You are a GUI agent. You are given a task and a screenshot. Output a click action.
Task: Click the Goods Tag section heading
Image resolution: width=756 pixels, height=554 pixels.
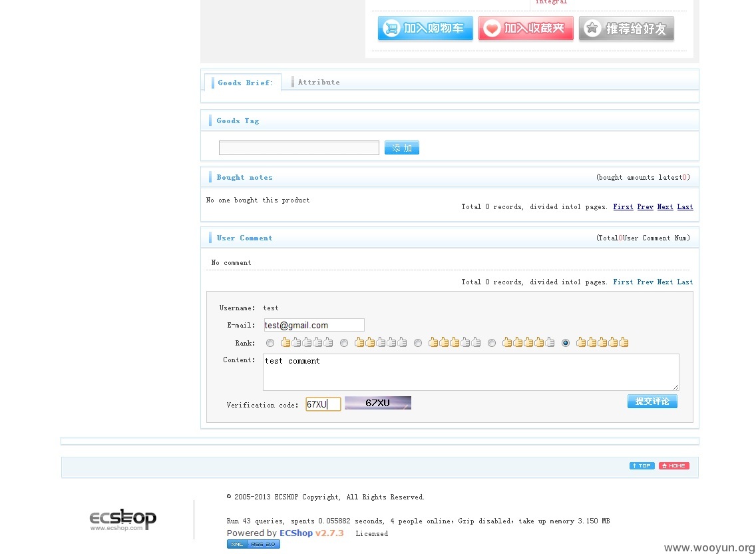point(238,121)
